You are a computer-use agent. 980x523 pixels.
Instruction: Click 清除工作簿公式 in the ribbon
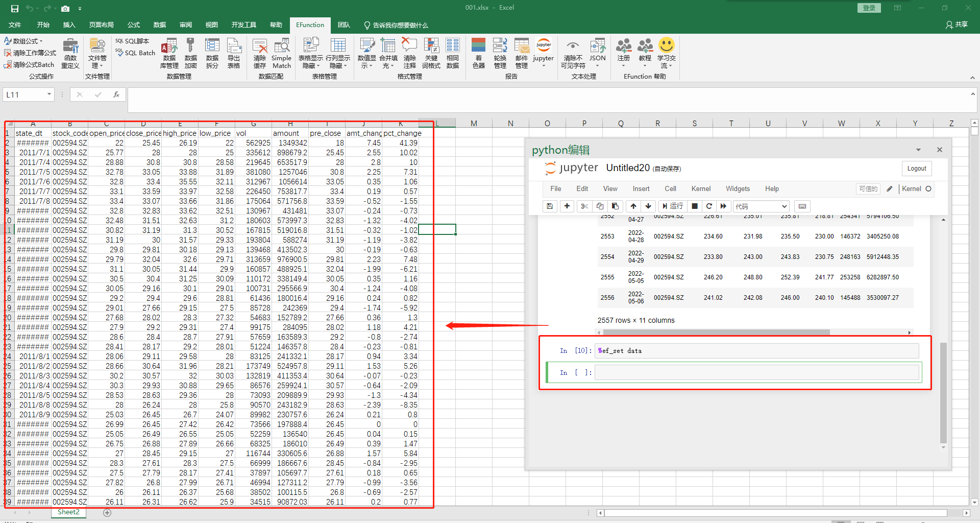[30, 53]
